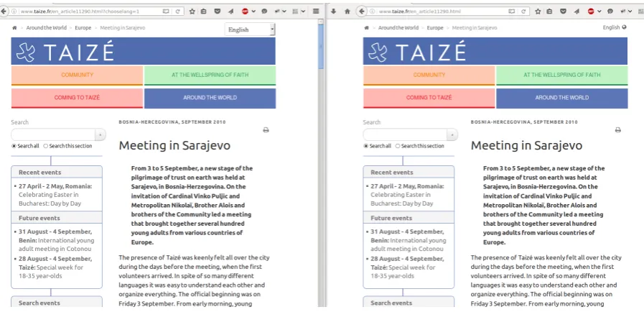Screen dimensions: 644x312
Task: Open 'Celebrating Easter in Bucharest' link, right page
Action: (x=401, y=199)
